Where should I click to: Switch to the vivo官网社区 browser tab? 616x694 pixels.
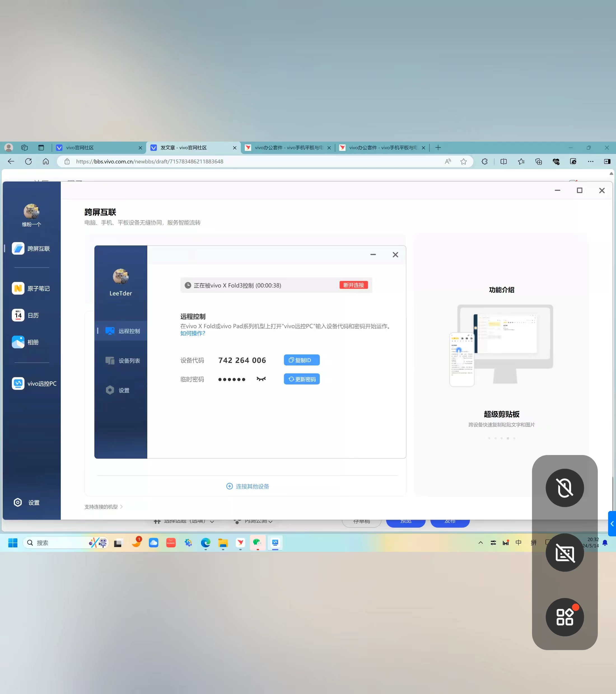(99, 148)
